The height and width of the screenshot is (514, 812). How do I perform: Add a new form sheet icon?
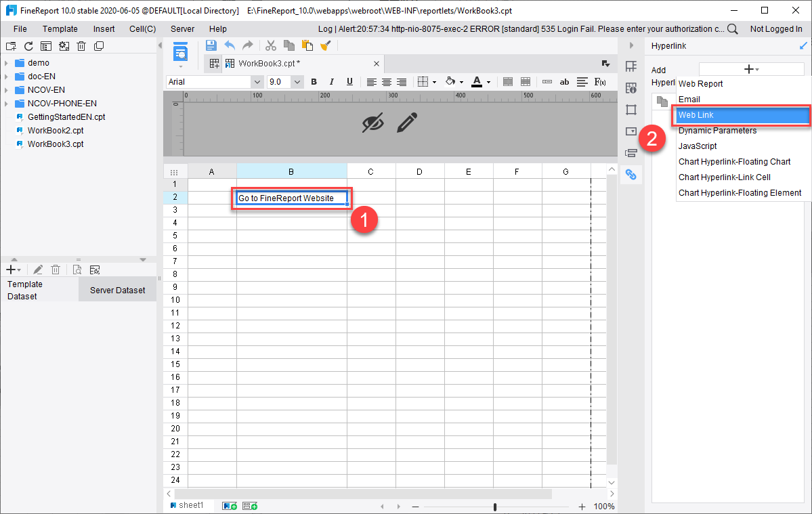250,506
